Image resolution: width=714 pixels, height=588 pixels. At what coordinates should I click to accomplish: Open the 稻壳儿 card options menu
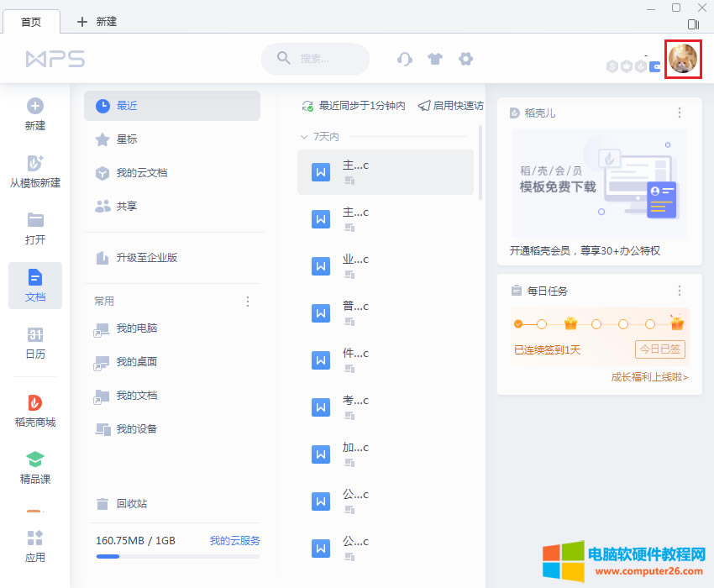pos(680,113)
